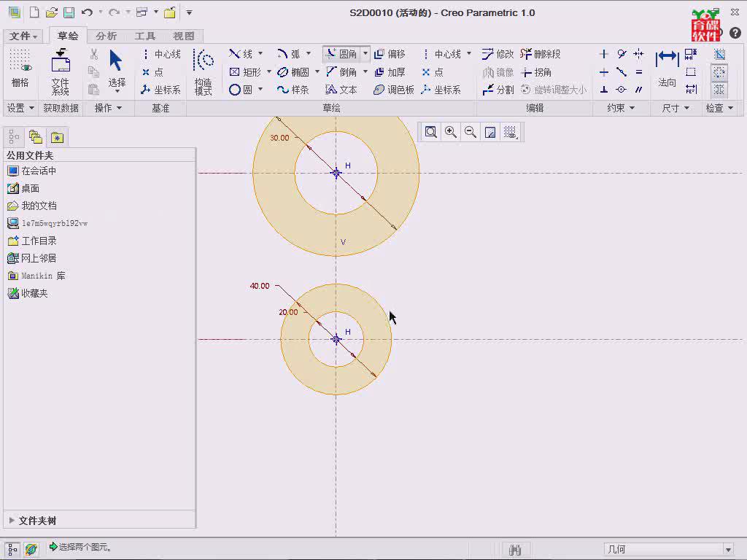Select the 40.00 diameter dimension
Viewport: 747px width, 560px height.
point(260,286)
